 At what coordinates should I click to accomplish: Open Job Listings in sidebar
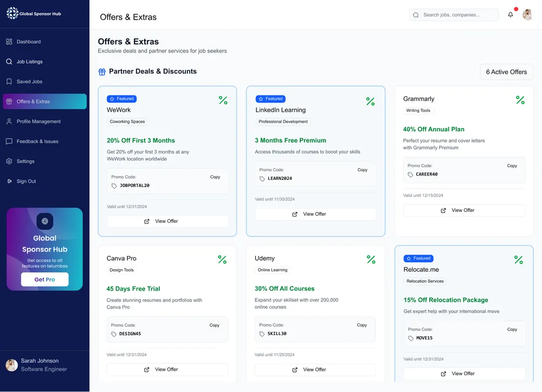click(x=44, y=61)
